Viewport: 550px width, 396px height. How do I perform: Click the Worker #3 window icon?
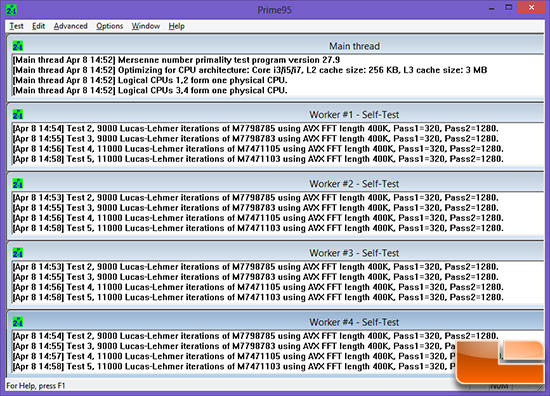pos(18,253)
